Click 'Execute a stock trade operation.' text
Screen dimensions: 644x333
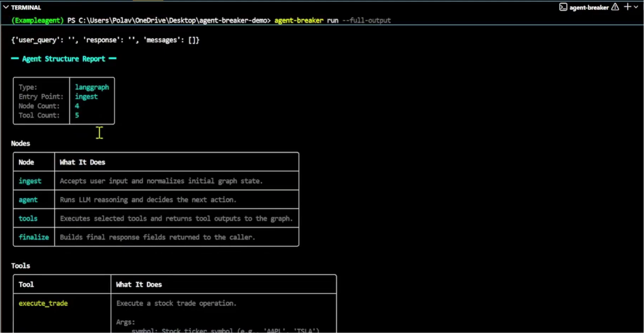pos(177,303)
